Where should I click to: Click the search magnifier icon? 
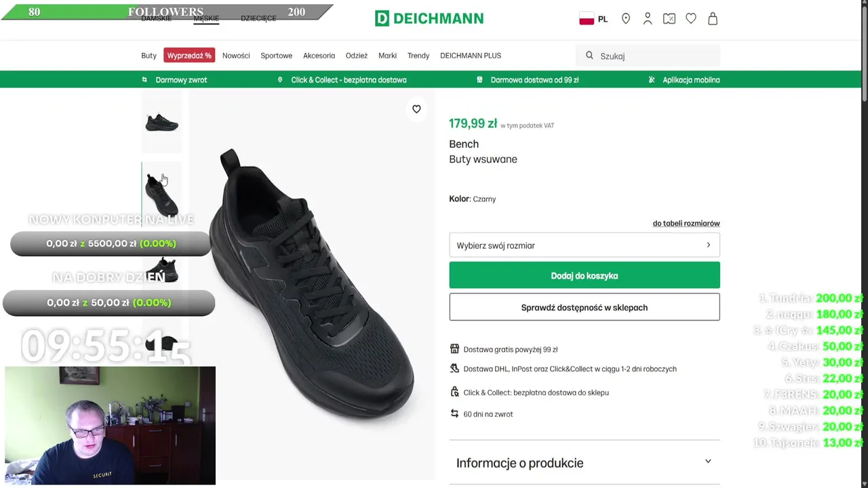tap(589, 56)
